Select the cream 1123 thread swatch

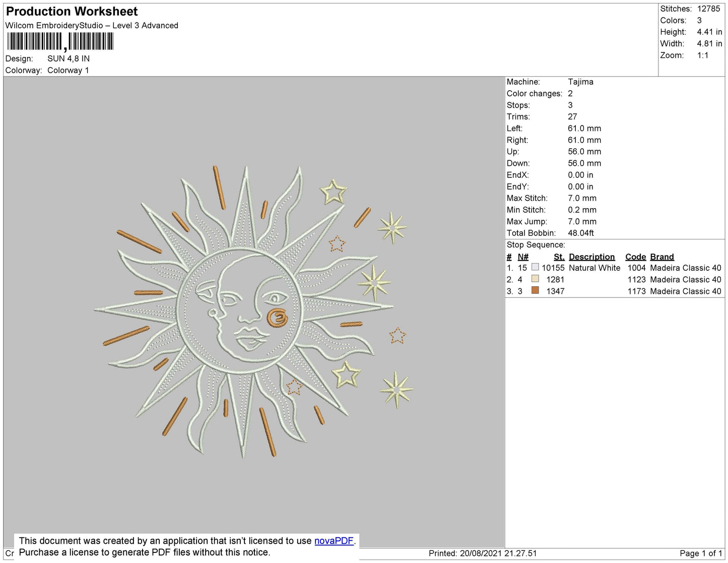pos(535,279)
